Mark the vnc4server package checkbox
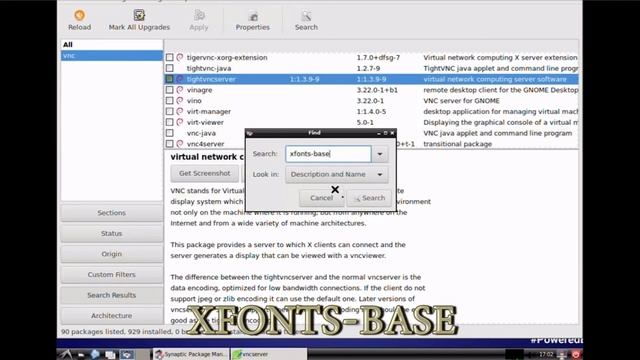 169,144
